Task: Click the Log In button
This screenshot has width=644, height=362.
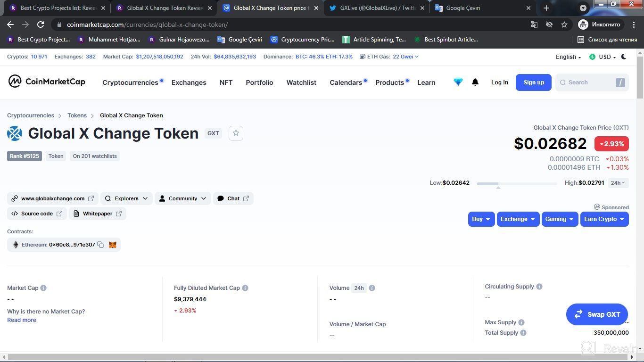Action: click(499, 82)
